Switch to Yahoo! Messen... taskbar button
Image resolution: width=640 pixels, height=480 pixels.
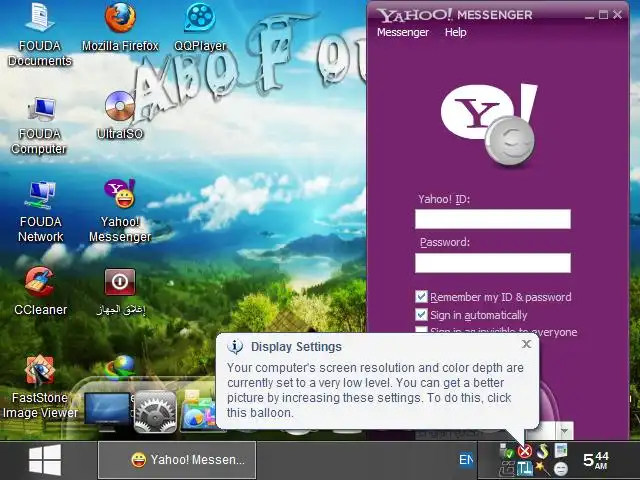click(x=177, y=460)
